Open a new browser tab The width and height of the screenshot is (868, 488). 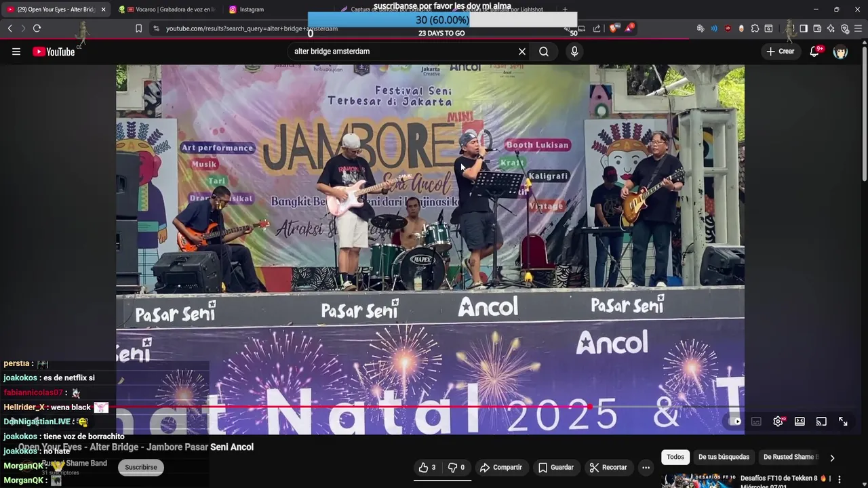click(565, 9)
